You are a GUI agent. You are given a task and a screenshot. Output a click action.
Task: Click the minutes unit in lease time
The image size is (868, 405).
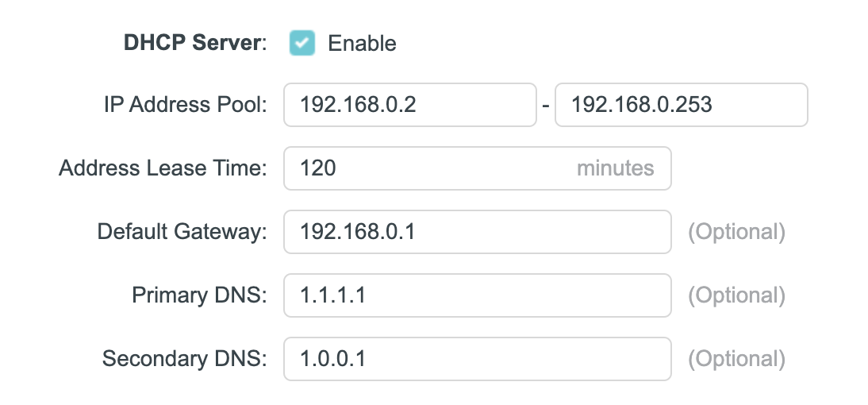(x=615, y=168)
